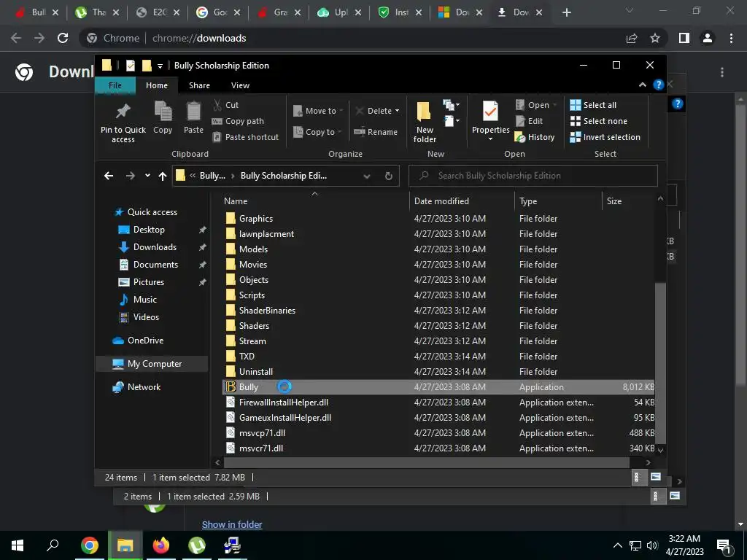Create a New folder
This screenshot has height=560, width=747.
tap(425, 122)
